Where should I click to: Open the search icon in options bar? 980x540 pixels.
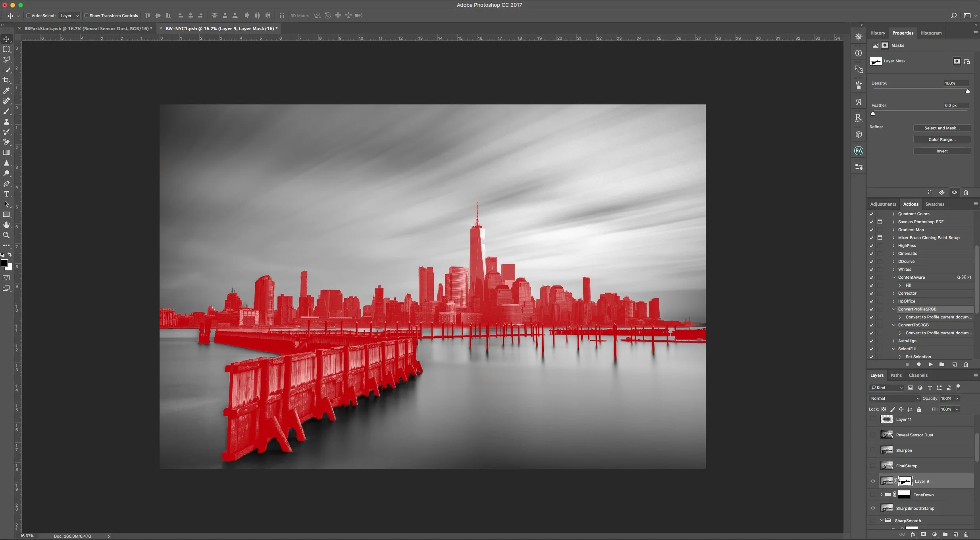tap(953, 15)
